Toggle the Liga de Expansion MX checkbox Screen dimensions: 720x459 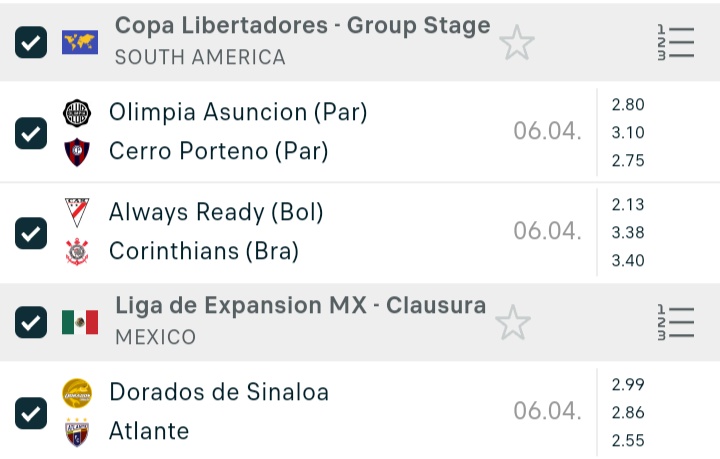[x=31, y=322]
